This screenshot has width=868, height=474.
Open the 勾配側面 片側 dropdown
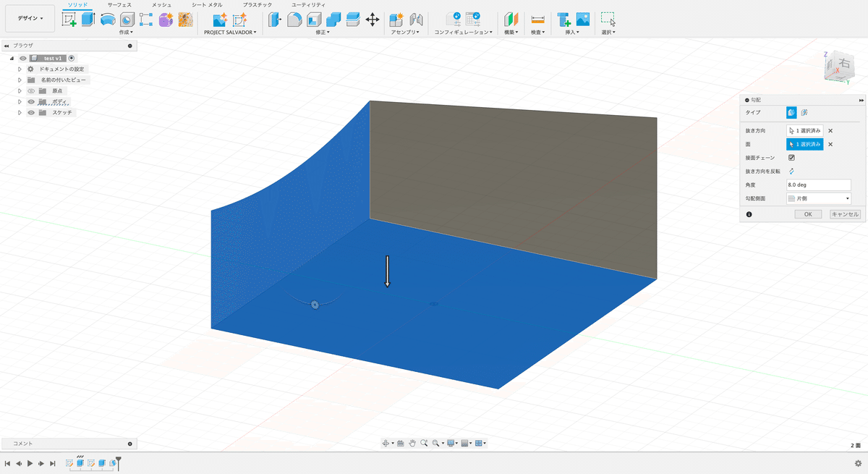[x=819, y=198]
